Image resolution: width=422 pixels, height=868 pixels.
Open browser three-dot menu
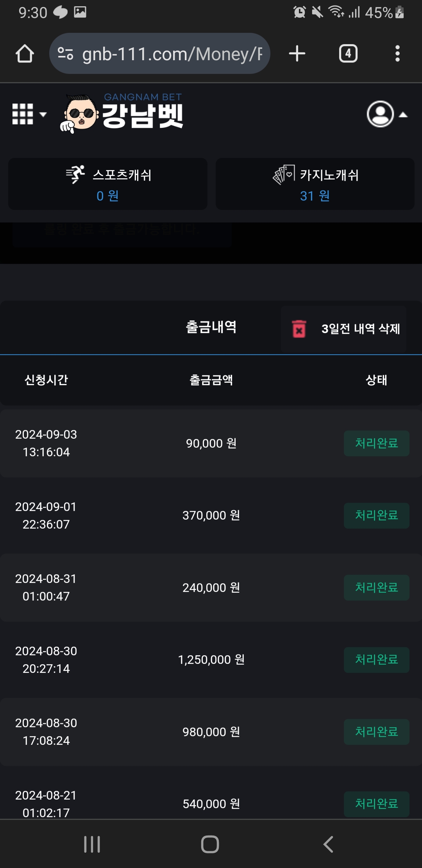point(397,54)
